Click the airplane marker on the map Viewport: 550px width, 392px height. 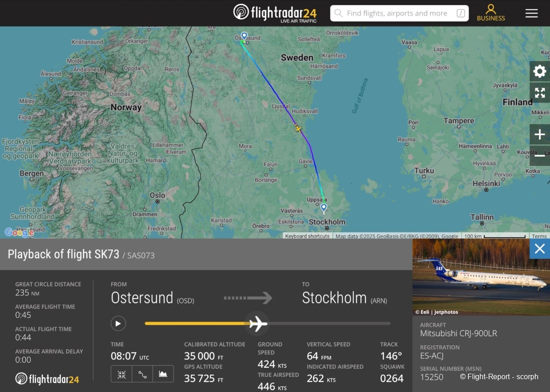(298, 129)
